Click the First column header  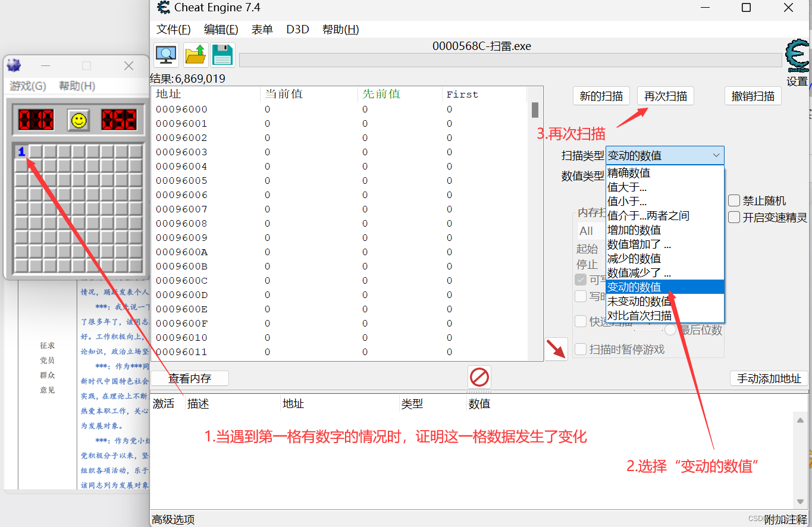click(x=485, y=94)
